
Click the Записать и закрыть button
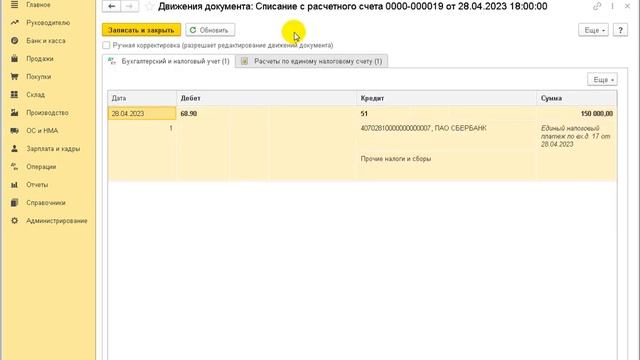click(141, 30)
